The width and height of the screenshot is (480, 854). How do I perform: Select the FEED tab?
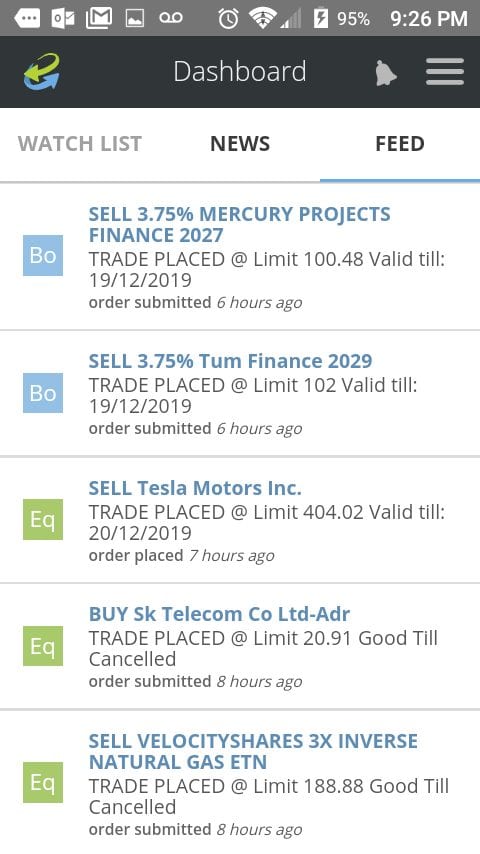[400, 144]
